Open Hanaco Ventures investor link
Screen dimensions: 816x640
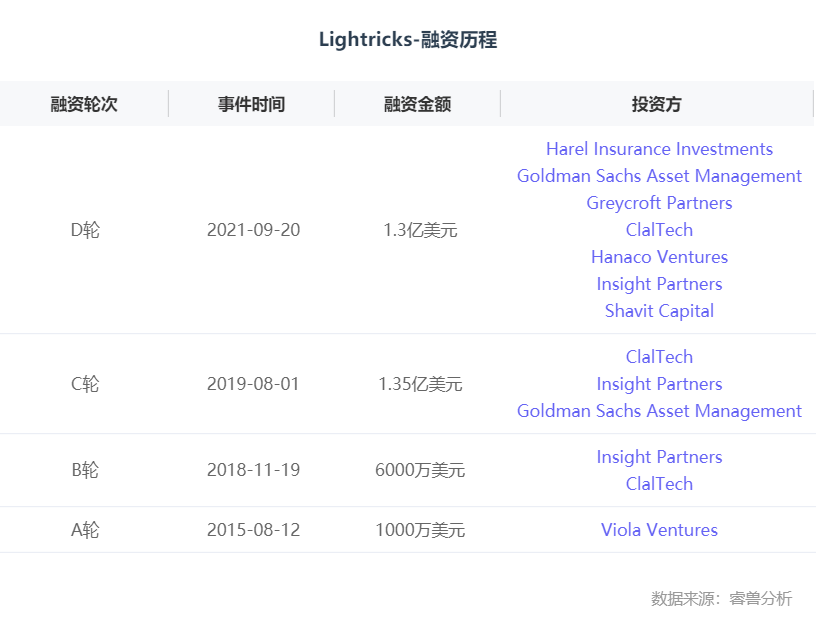click(659, 257)
